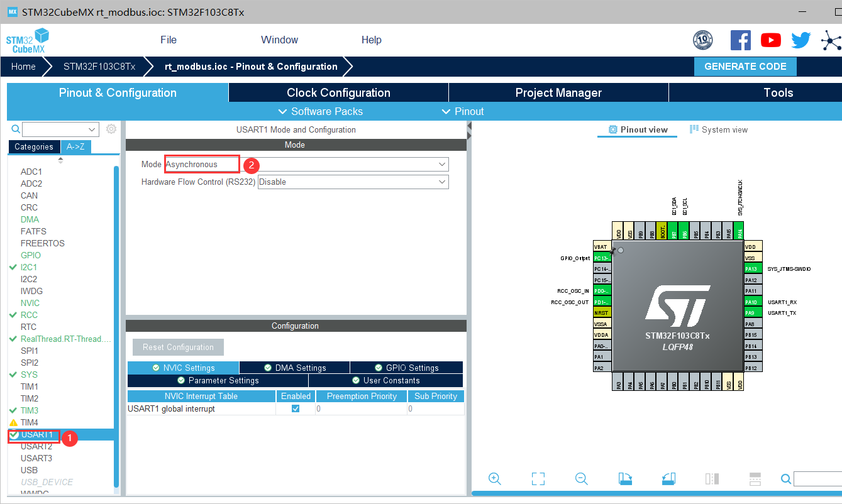Click the Preemption Priority value cell
Viewport: 842px width, 504px height.
pyautogui.click(x=360, y=408)
